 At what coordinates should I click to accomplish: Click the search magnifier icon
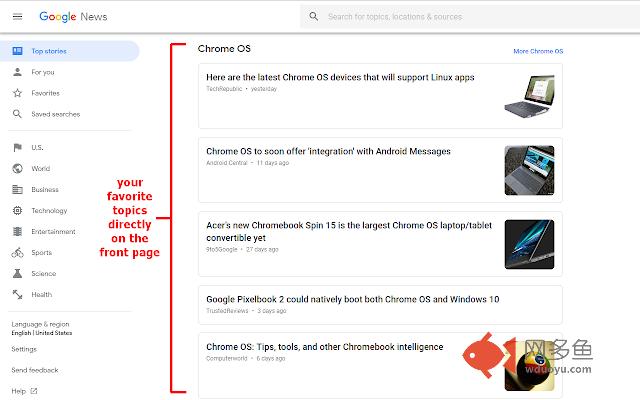click(313, 16)
